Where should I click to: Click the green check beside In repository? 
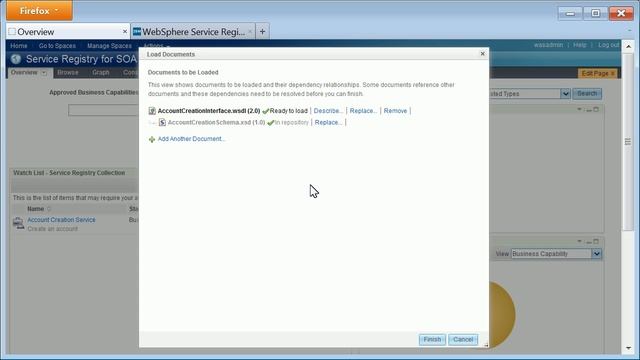[x=271, y=122]
